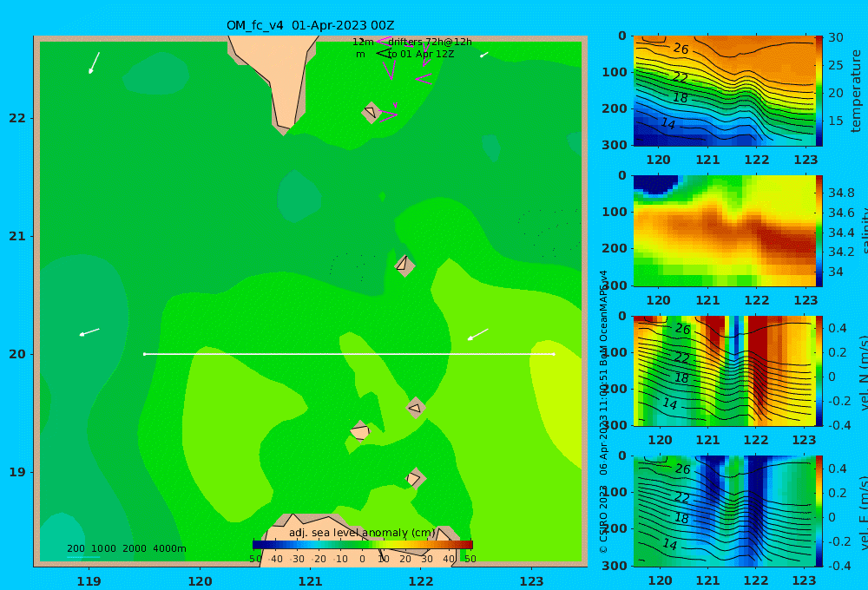Image resolution: width=868 pixels, height=590 pixels.
Task: Click the white current arrow in top-left map corner
Action: (94, 63)
